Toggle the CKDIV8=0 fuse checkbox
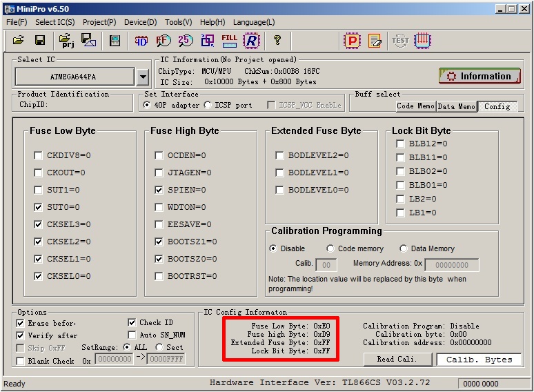 pyautogui.click(x=38, y=156)
